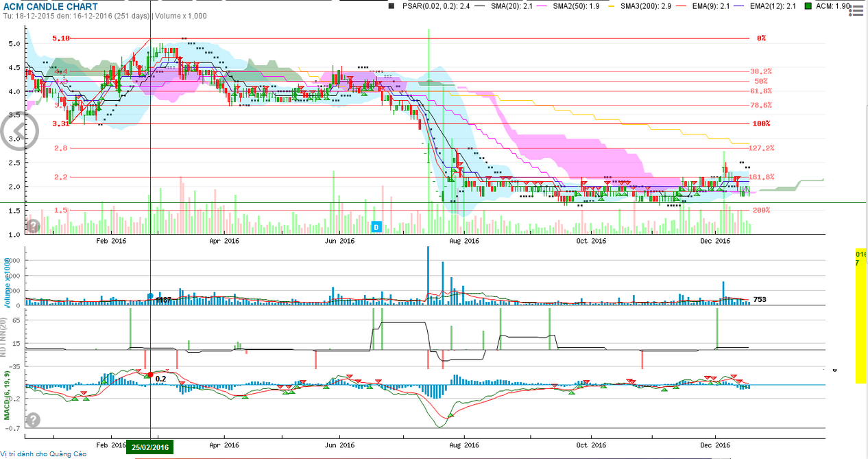Select the 50% Fibonacci level label
This screenshot has width=868, height=459.
pos(760,81)
